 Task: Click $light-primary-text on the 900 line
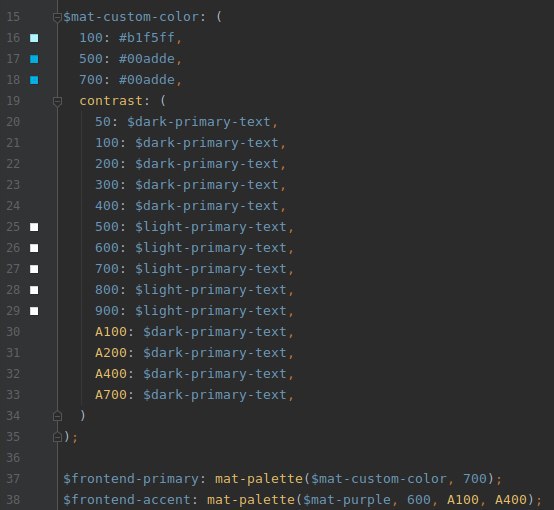point(211,311)
